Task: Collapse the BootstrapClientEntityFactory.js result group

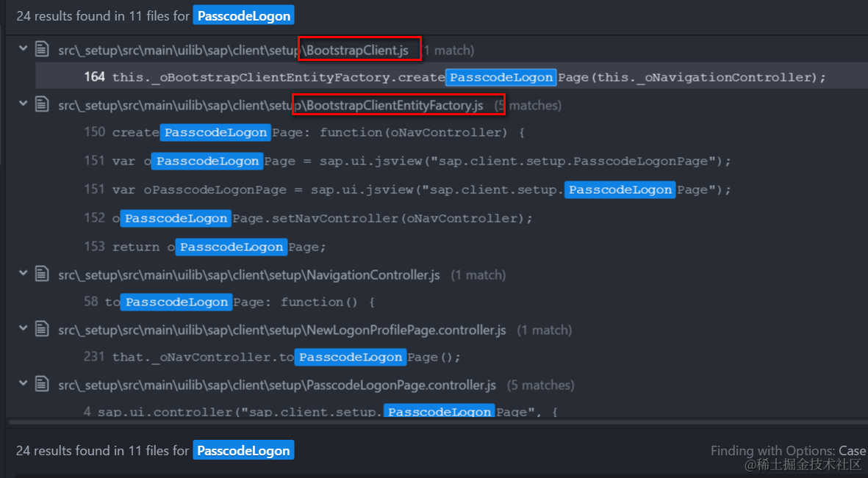Action: tap(24, 104)
